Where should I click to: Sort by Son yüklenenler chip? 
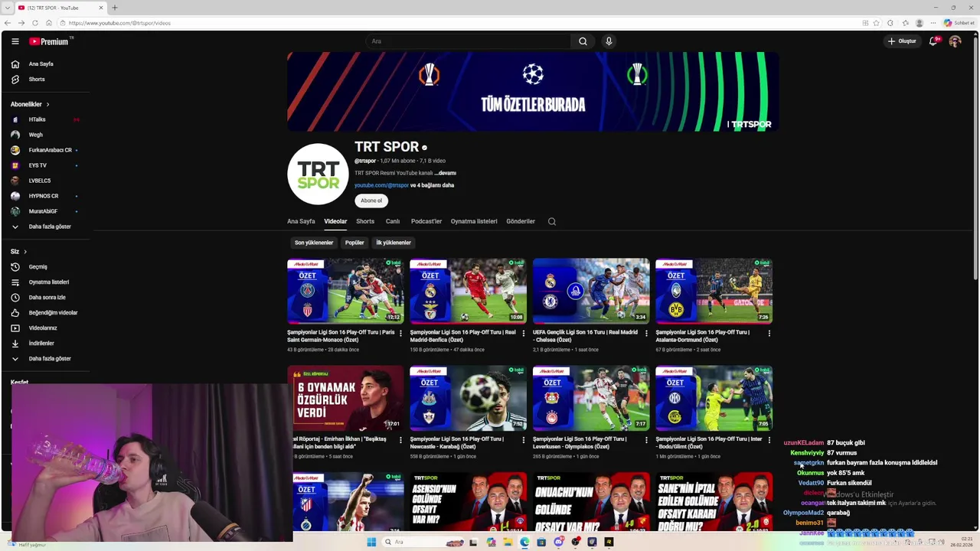[314, 243]
